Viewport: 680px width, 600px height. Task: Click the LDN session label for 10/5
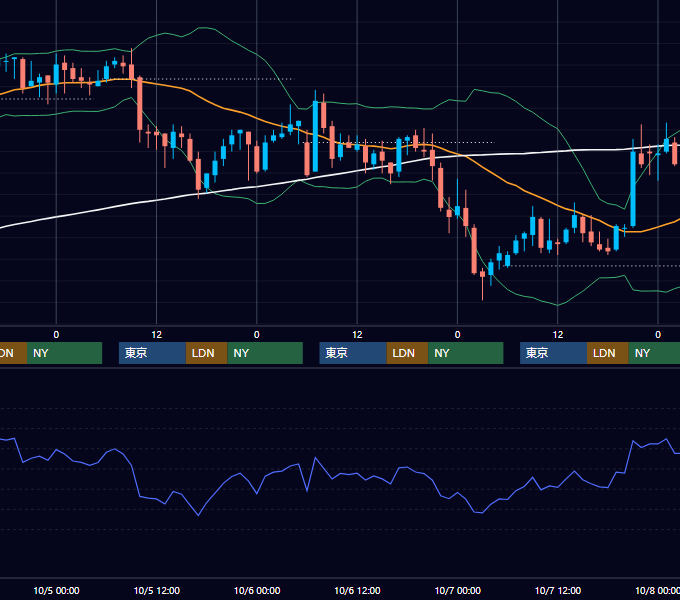206,353
